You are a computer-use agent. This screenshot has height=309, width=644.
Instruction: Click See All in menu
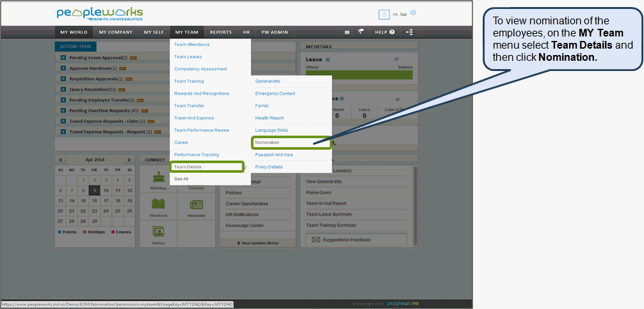click(181, 179)
